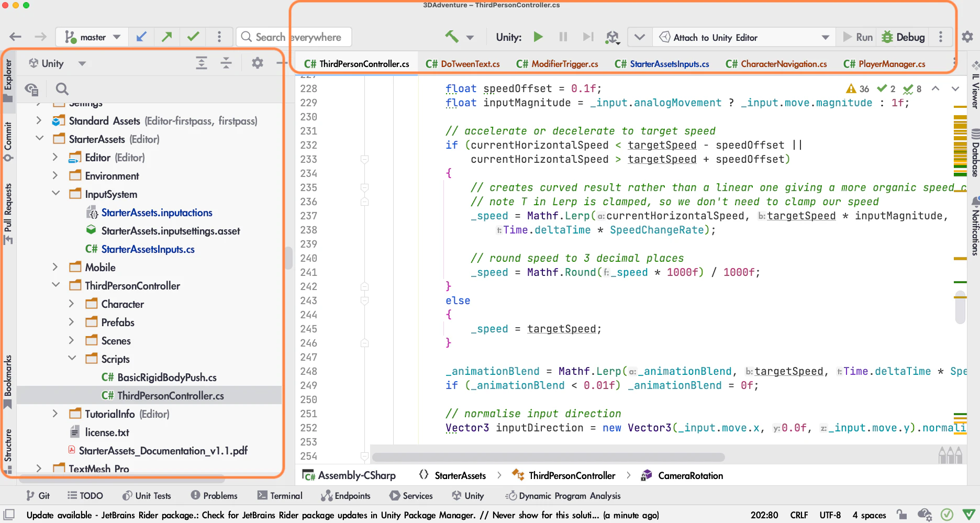Screen dimensions: 980x523
Task: Click the Update Project blue arrow icon
Action: click(141, 37)
